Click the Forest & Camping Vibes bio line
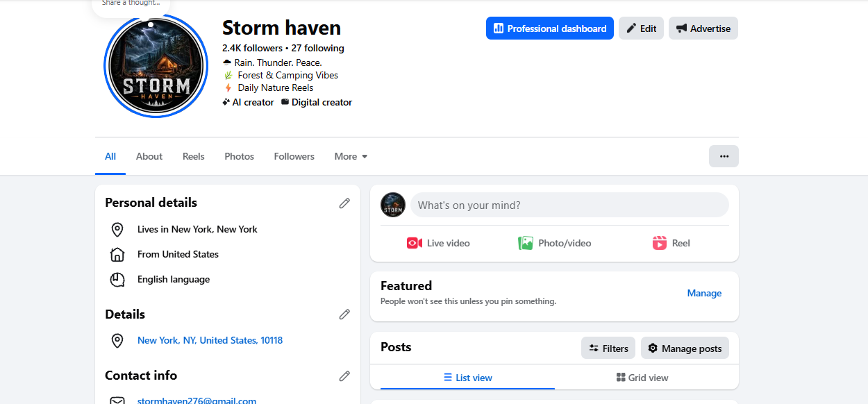 click(281, 75)
